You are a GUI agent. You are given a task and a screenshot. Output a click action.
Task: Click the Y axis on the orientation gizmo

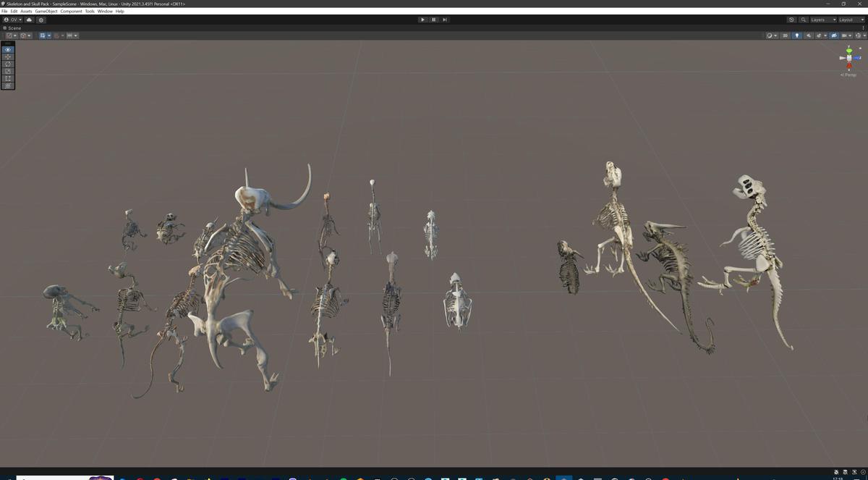849,51
